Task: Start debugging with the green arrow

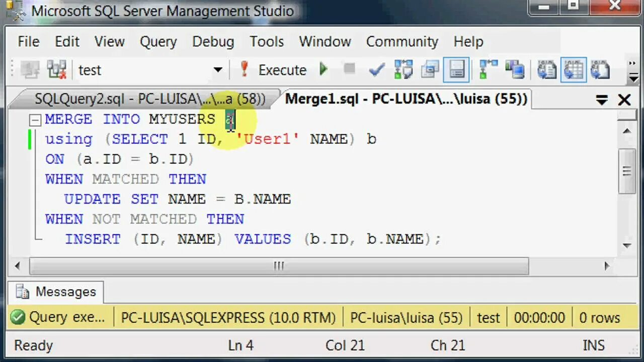Action: pyautogui.click(x=324, y=69)
